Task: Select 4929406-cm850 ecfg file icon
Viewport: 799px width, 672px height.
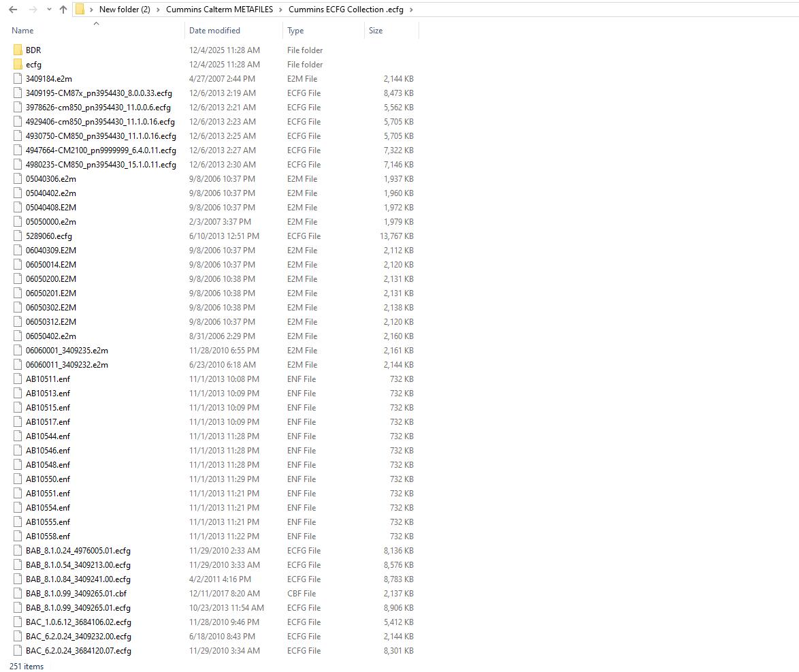Action: (x=18, y=121)
